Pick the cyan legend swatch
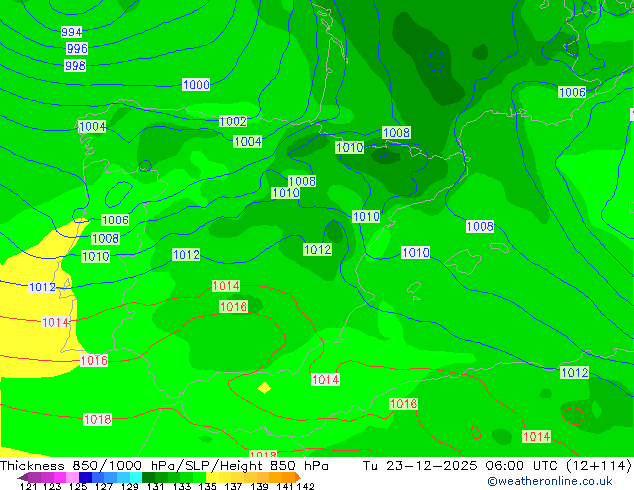Viewport: 634px width, 490px height. point(136,477)
